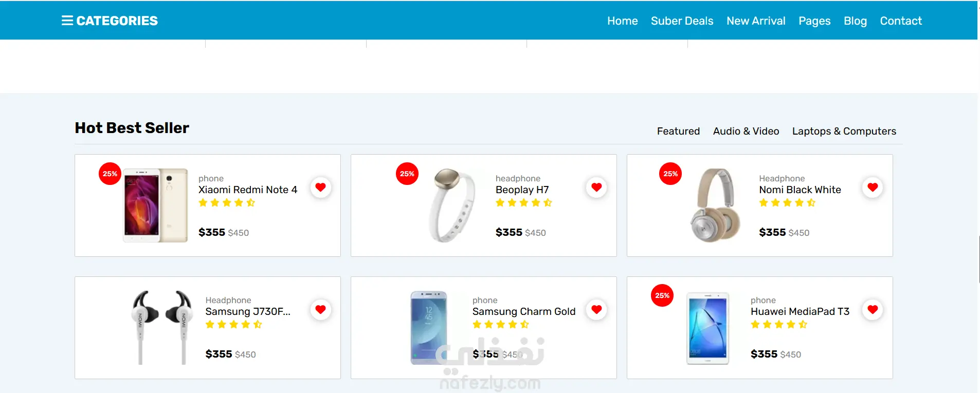Tap heart icon for Huawei MediaPad T3
Image resolution: width=980 pixels, height=393 pixels.
coord(873,309)
